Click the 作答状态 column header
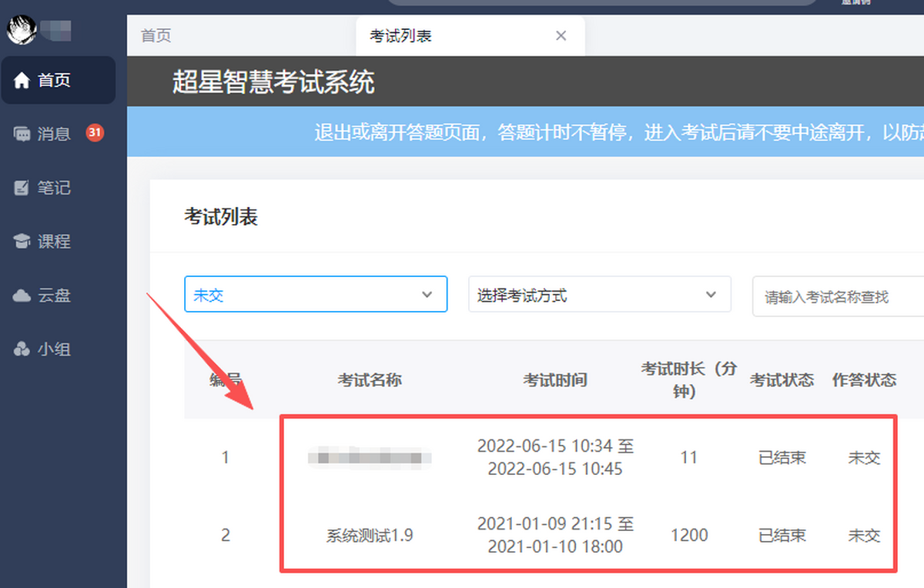Screen dimensions: 924x588 (x=864, y=379)
